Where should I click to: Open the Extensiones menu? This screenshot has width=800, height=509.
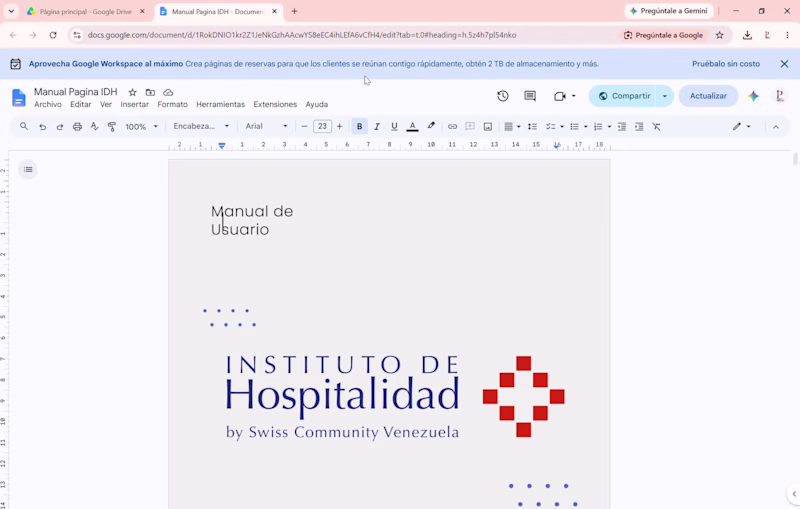click(x=275, y=105)
